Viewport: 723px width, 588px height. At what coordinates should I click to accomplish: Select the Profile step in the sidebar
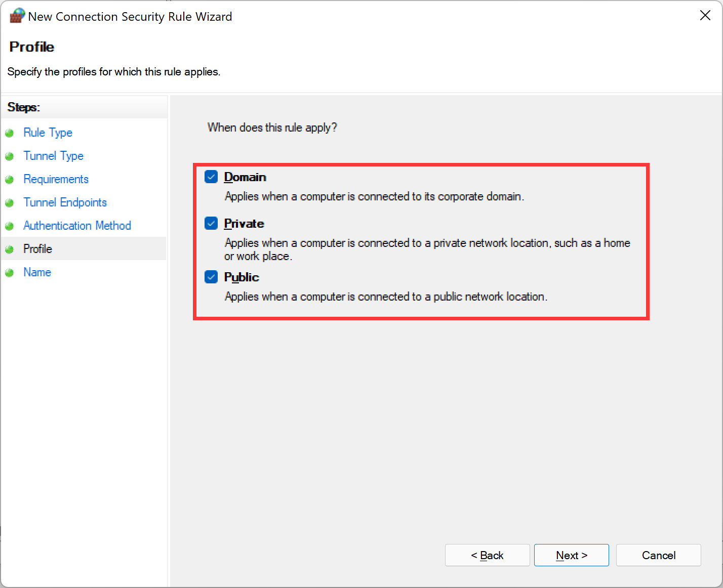point(37,249)
